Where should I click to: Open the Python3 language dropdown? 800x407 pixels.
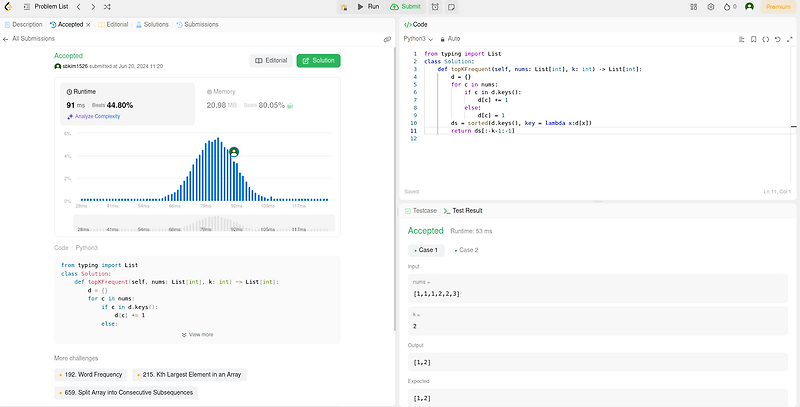tap(418, 39)
